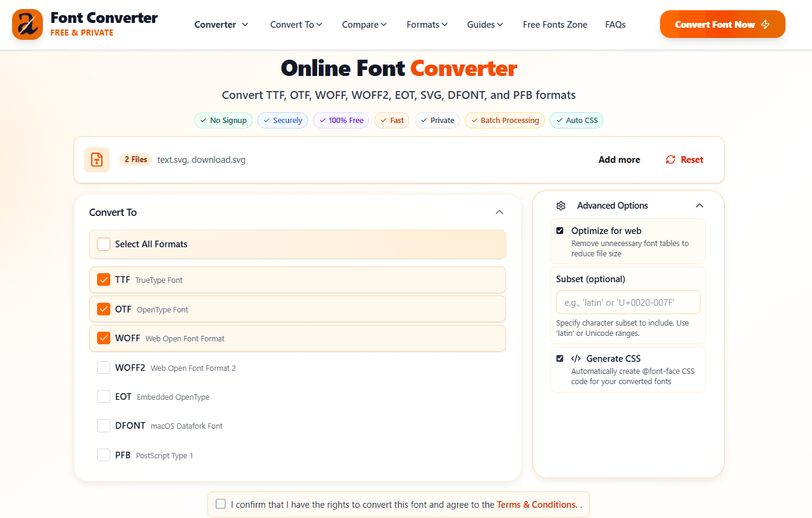Enable the WOFF2 format checkbox
This screenshot has width=812, height=518.
104,368
